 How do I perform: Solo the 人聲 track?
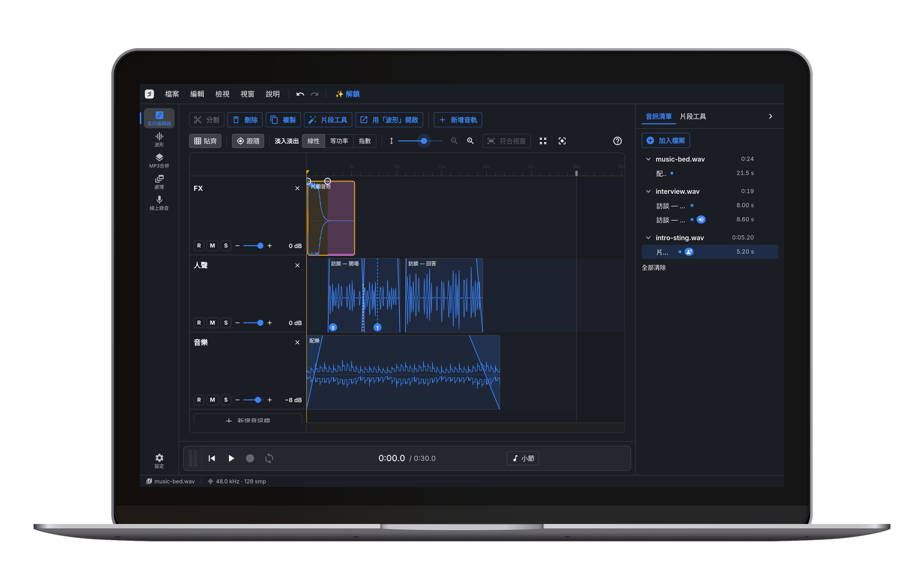(x=226, y=323)
